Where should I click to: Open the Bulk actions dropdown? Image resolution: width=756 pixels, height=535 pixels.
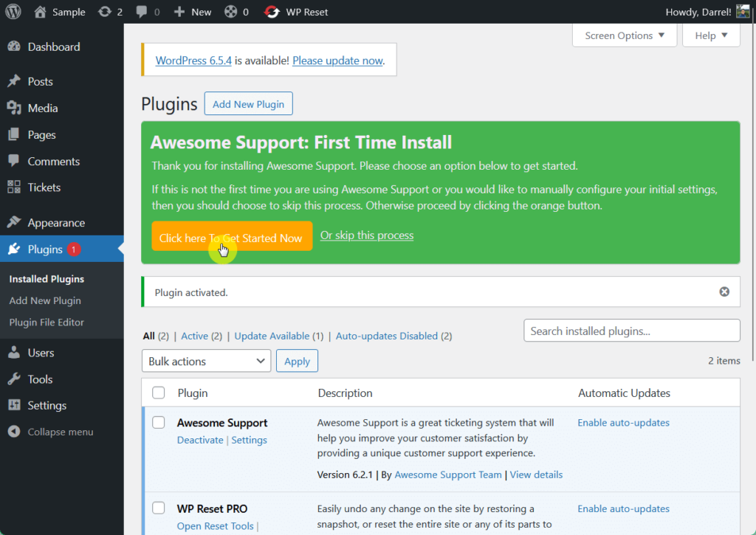[x=206, y=361]
